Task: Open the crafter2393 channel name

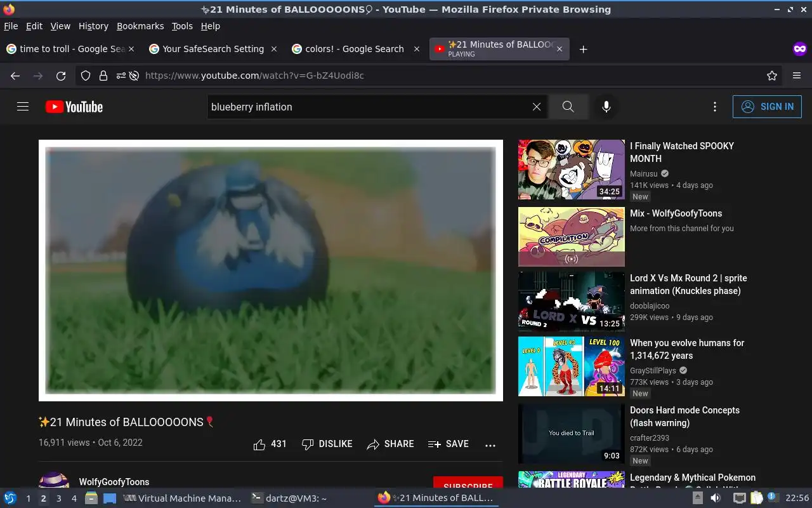Action: click(650, 438)
